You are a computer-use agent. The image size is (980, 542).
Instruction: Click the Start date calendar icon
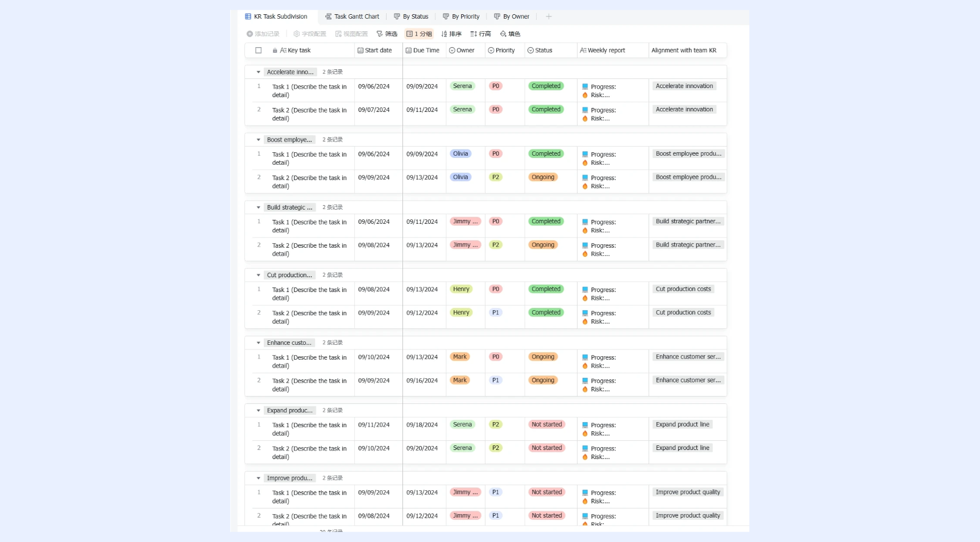[360, 51]
